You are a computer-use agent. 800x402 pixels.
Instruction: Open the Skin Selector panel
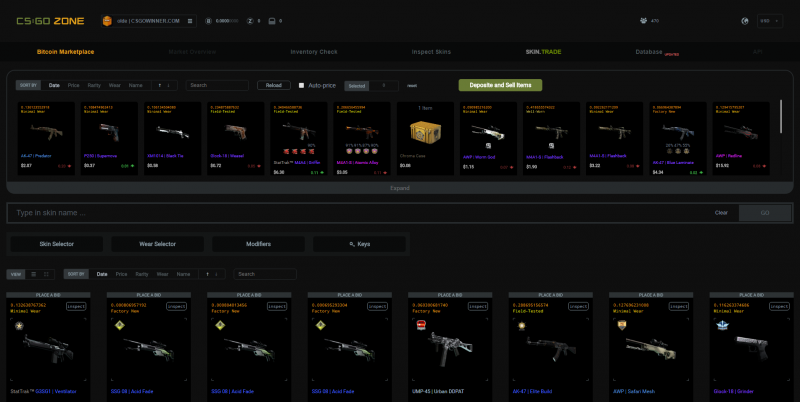(57, 244)
